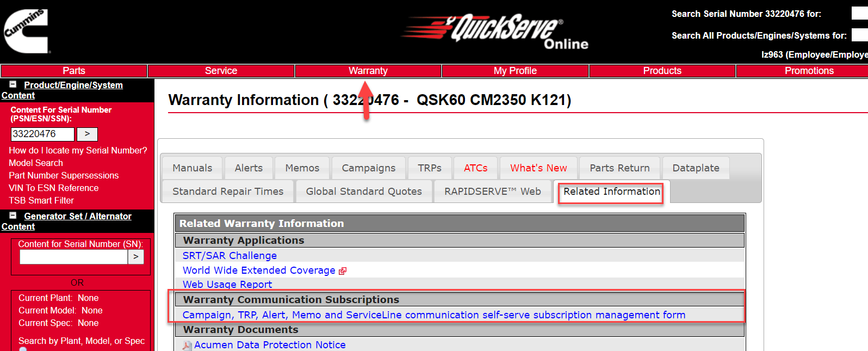868x351 pixels.
Task: Click the Search Serial Number 33220476 field
Action: [860, 14]
